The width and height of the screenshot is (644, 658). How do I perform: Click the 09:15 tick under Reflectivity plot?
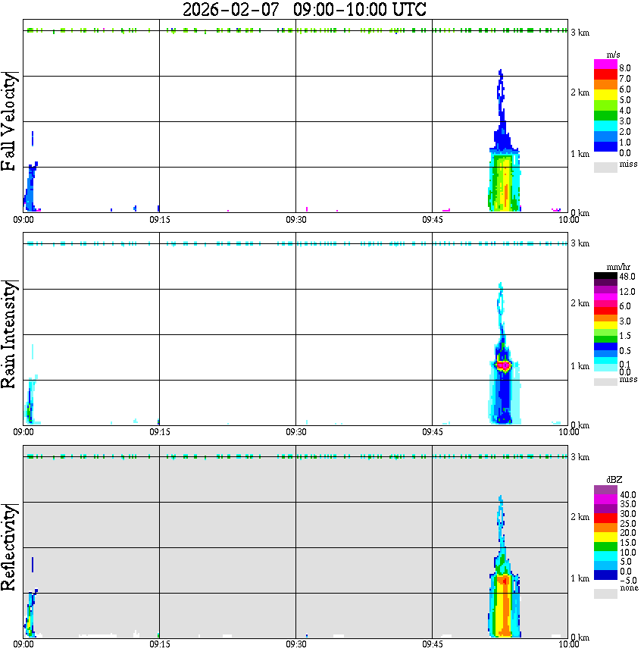[x=160, y=644]
